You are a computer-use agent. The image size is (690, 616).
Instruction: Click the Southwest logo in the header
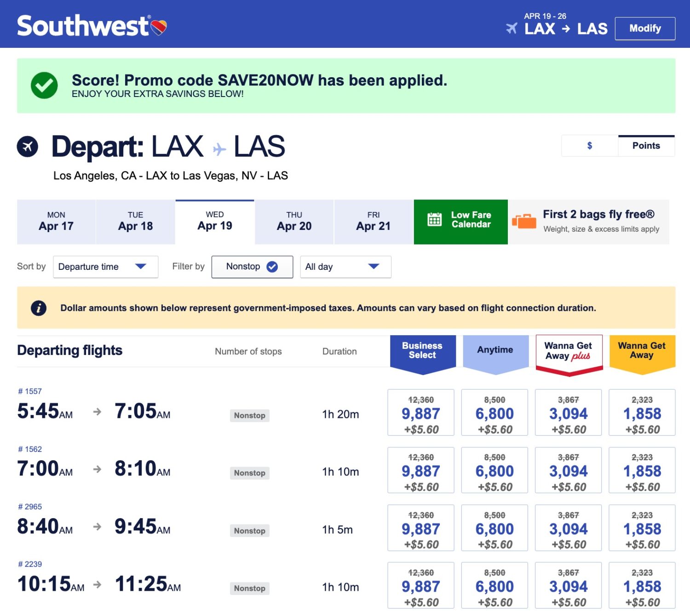(x=92, y=28)
